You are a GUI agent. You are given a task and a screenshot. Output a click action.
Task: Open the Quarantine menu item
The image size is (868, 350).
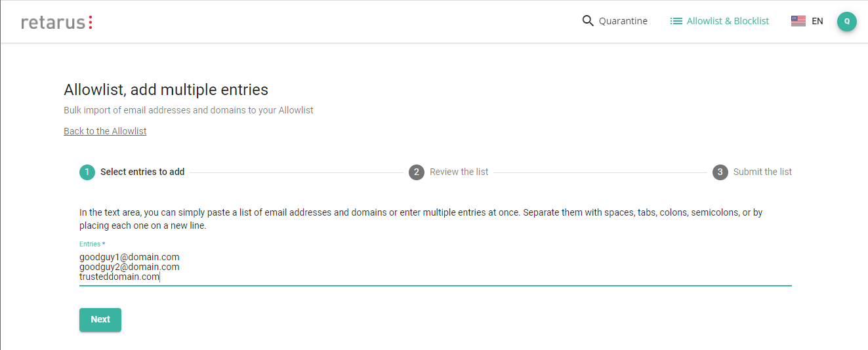coord(623,21)
